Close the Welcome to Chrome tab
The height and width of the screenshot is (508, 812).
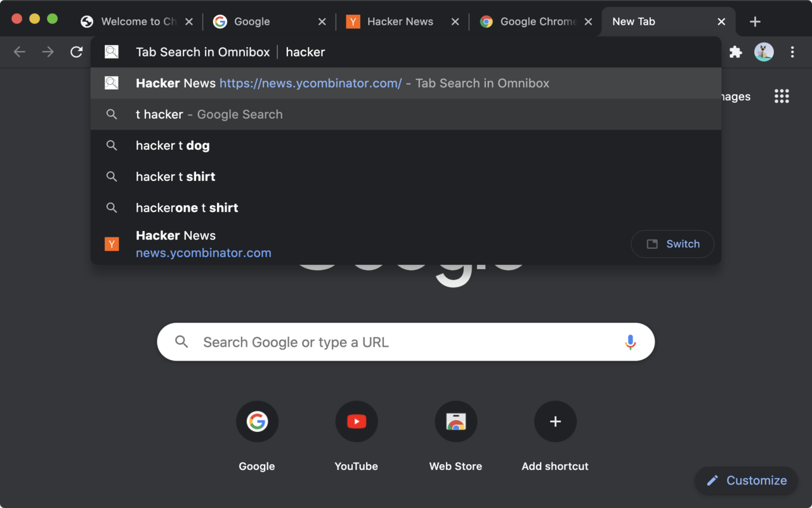(189, 22)
